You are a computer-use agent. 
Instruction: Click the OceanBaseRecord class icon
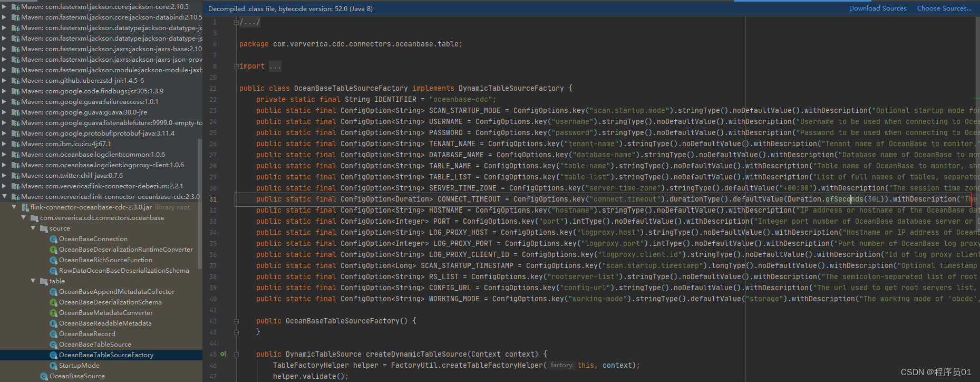[53, 334]
